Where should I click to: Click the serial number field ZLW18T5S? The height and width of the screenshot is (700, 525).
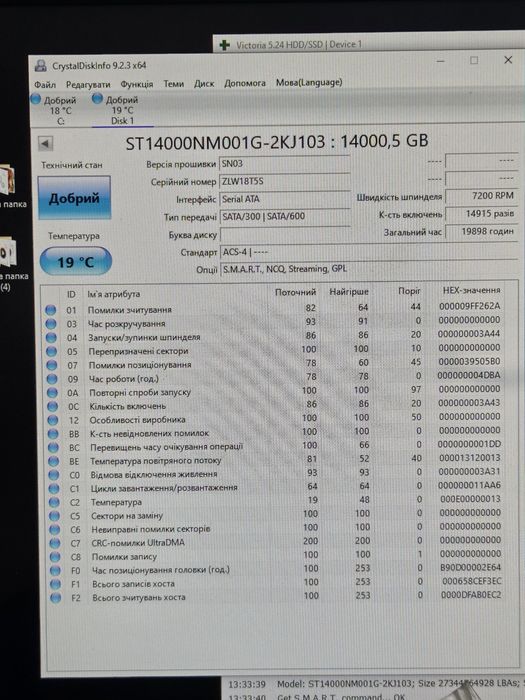click(285, 182)
